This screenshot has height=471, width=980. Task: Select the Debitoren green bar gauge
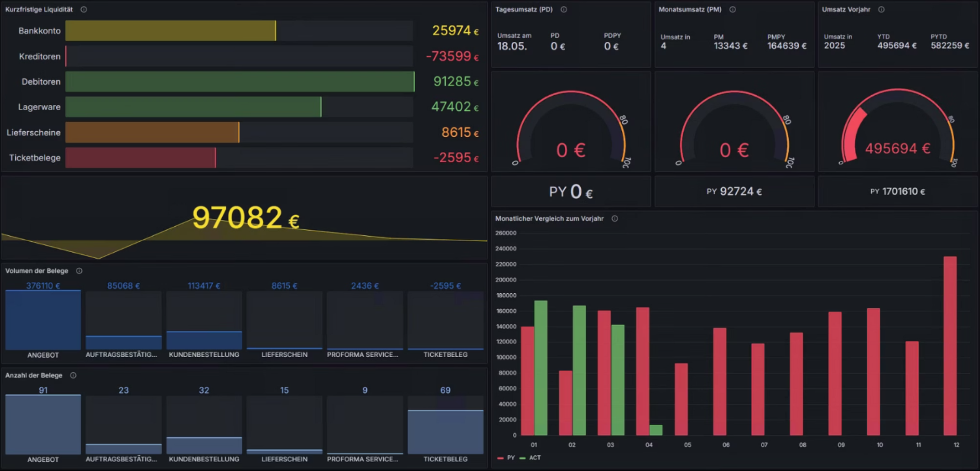pyautogui.click(x=240, y=82)
